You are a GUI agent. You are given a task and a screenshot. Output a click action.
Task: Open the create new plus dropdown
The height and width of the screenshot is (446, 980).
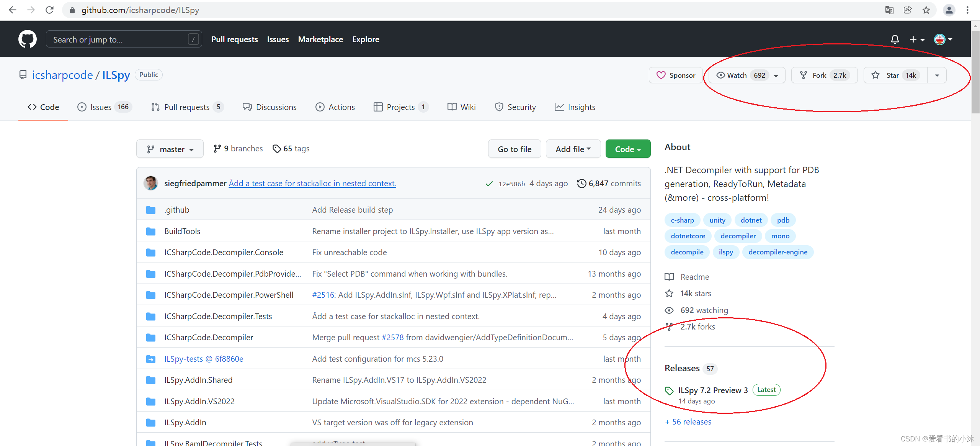tap(917, 39)
